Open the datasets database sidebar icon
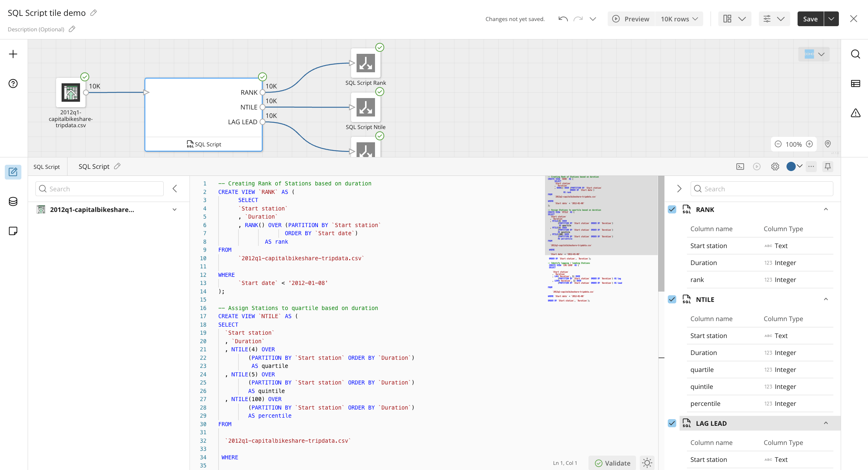This screenshot has width=868, height=470. pos(13,202)
